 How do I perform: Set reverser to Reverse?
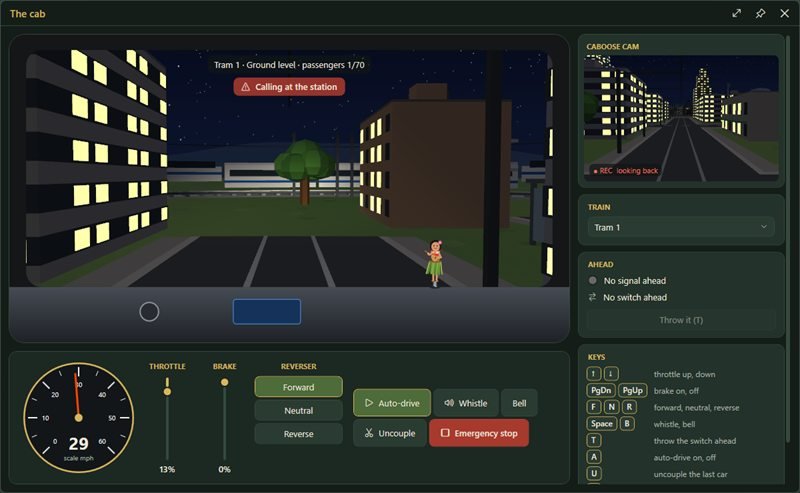tap(298, 434)
